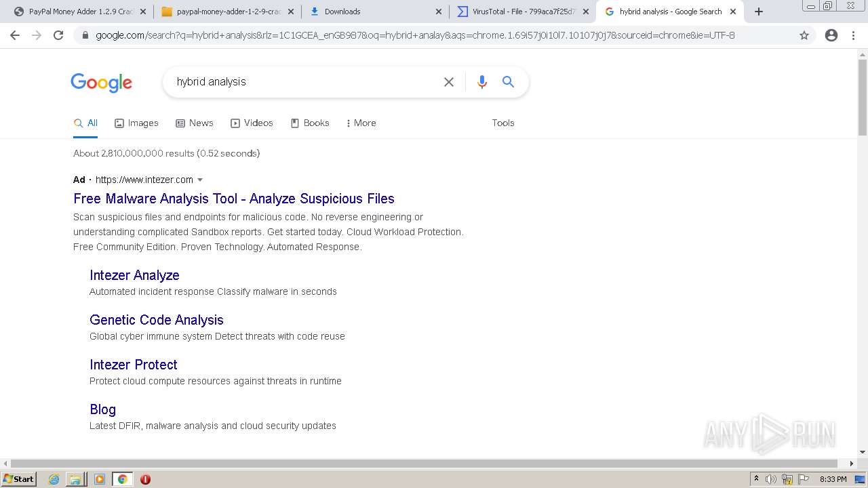This screenshot has height=488, width=868.
Task: Open Free Malware Analysis Tool link
Action: click(234, 199)
